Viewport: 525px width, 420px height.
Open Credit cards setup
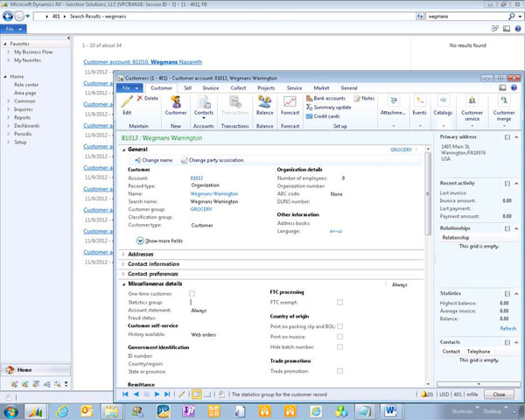click(x=323, y=116)
